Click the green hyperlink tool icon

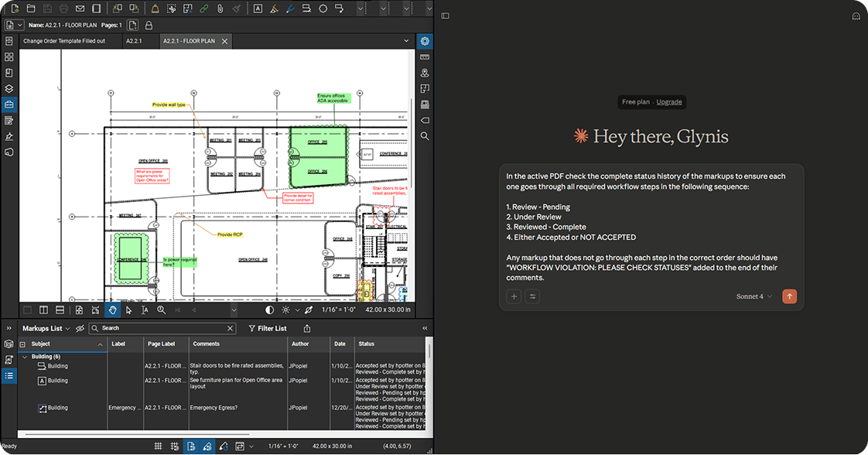[203, 9]
